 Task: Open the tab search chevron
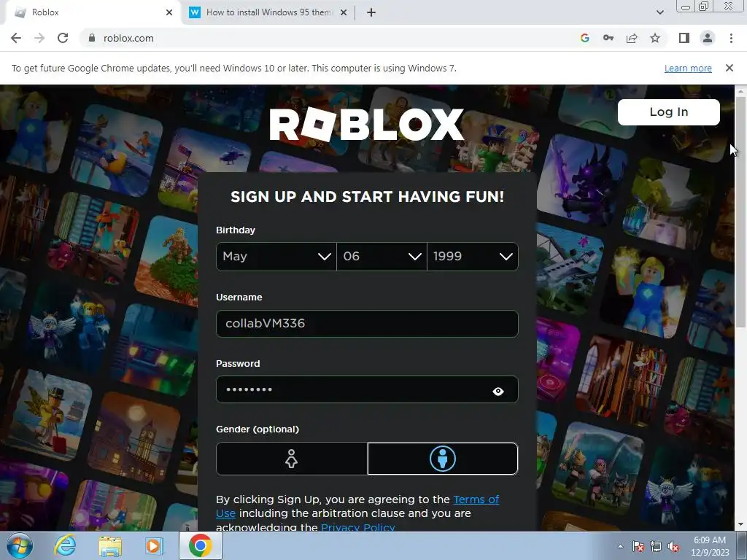659,12
